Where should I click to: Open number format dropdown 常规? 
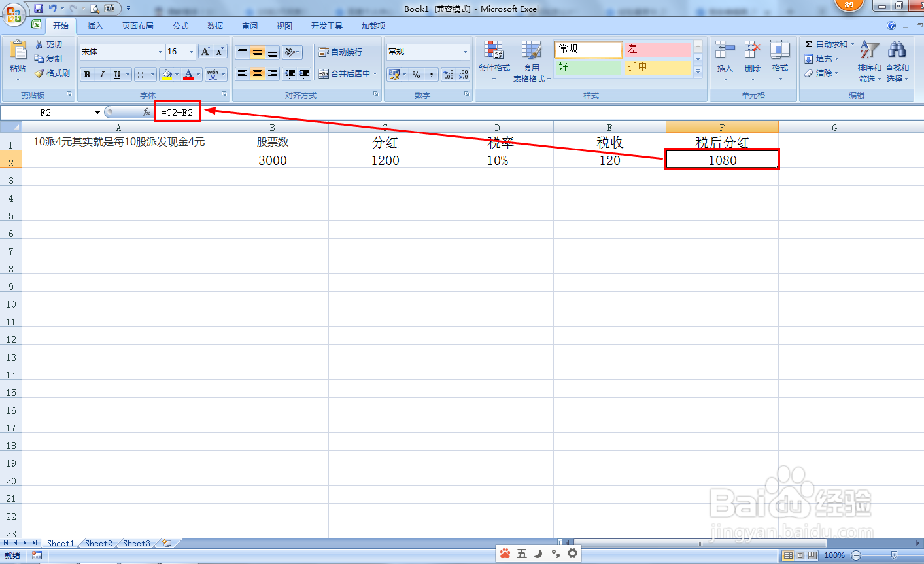(465, 52)
